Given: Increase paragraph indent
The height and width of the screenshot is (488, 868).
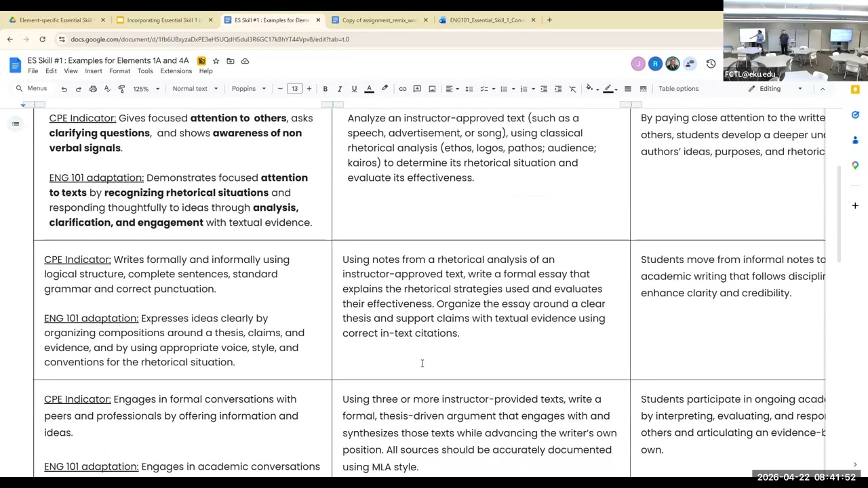Looking at the screenshot, I should click(558, 89).
